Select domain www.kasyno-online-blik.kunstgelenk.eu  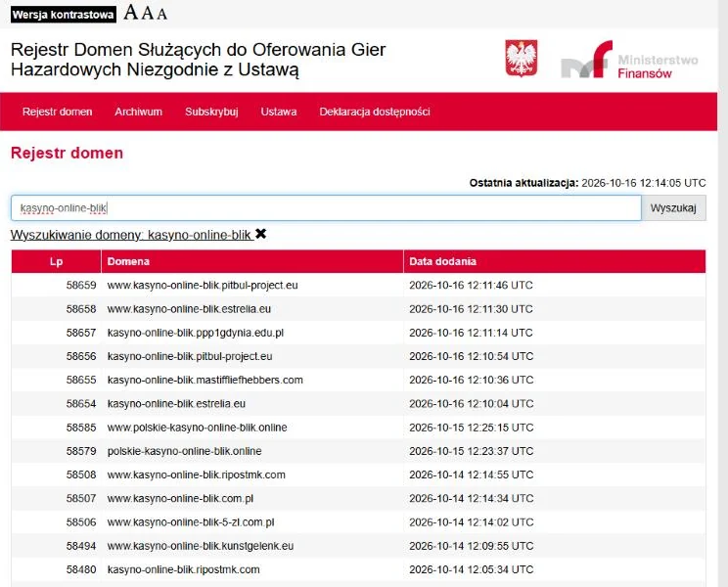[201, 546]
